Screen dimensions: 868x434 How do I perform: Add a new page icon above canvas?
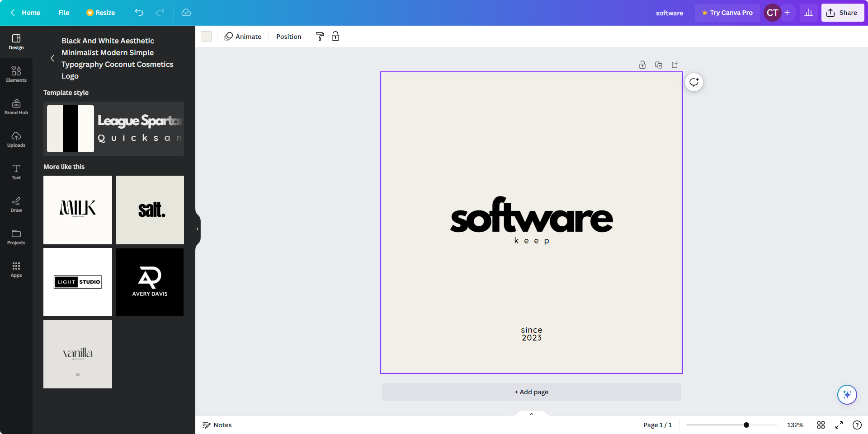[675, 65]
